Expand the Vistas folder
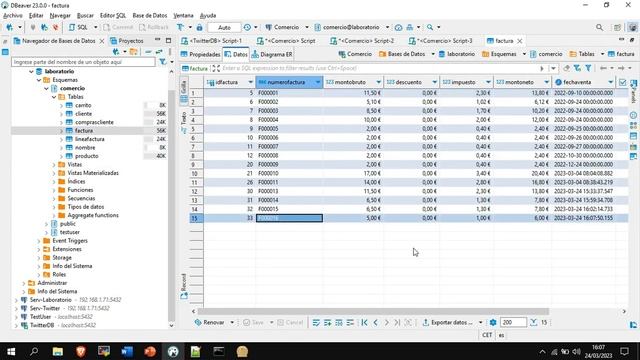Image resolution: width=640 pixels, height=360 pixels. (x=54, y=164)
